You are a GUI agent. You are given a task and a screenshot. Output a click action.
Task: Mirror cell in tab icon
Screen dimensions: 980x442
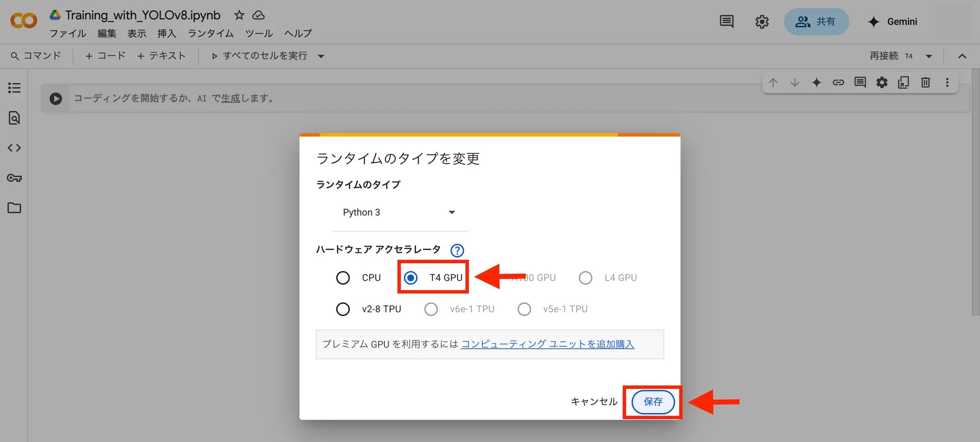903,82
